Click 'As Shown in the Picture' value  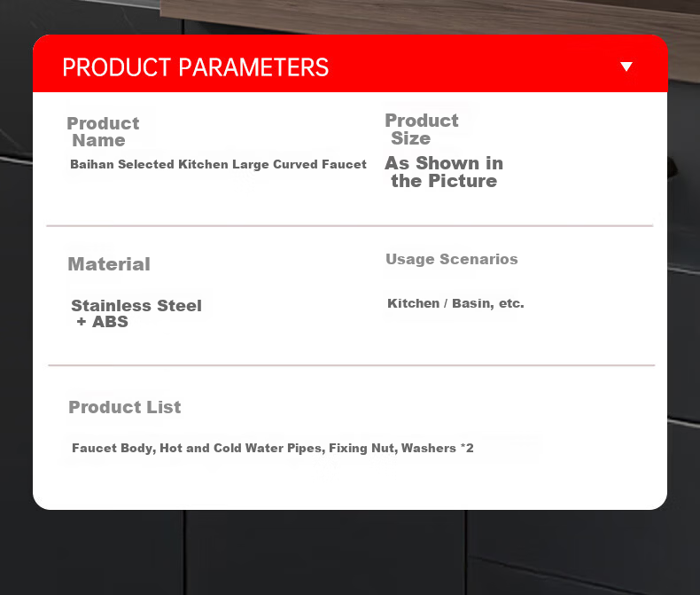click(x=444, y=172)
